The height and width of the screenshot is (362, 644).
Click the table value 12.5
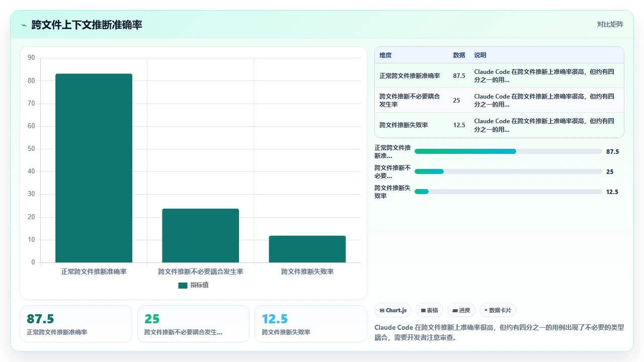[459, 125]
